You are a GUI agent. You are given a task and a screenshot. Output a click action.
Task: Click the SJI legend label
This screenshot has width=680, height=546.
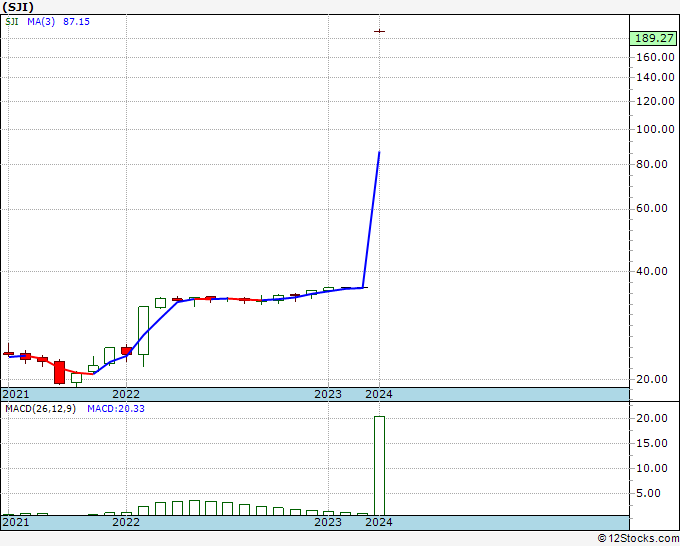12,21
